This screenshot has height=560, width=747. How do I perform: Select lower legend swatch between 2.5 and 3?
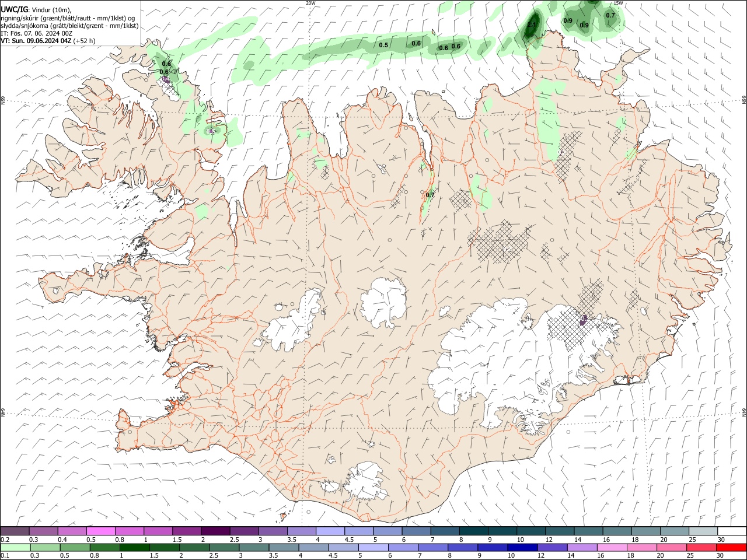224,547
